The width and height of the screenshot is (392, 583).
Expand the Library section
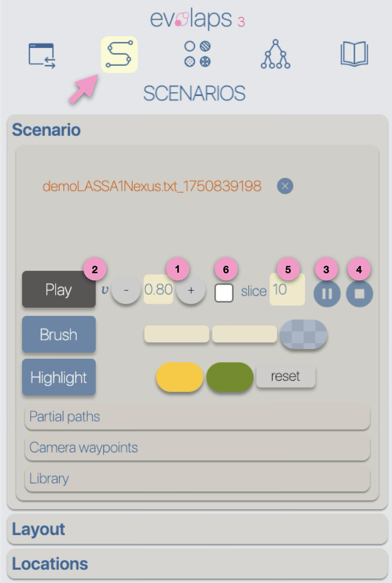[x=197, y=479]
